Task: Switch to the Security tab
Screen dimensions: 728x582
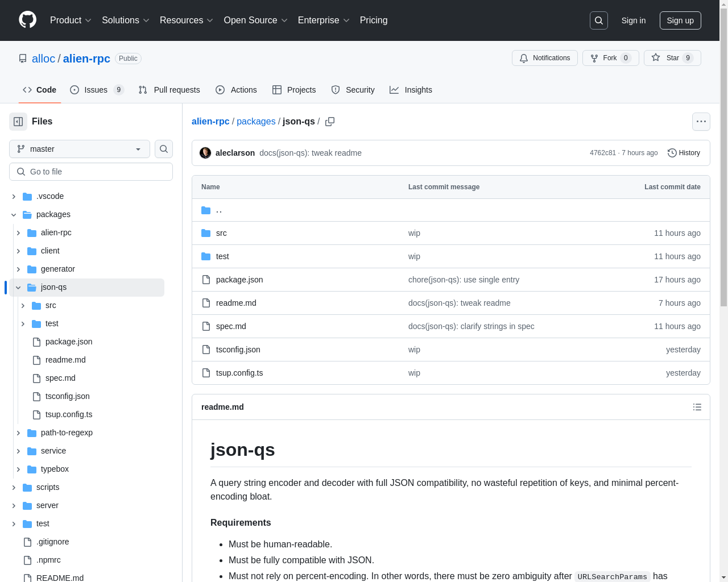Action: click(353, 90)
